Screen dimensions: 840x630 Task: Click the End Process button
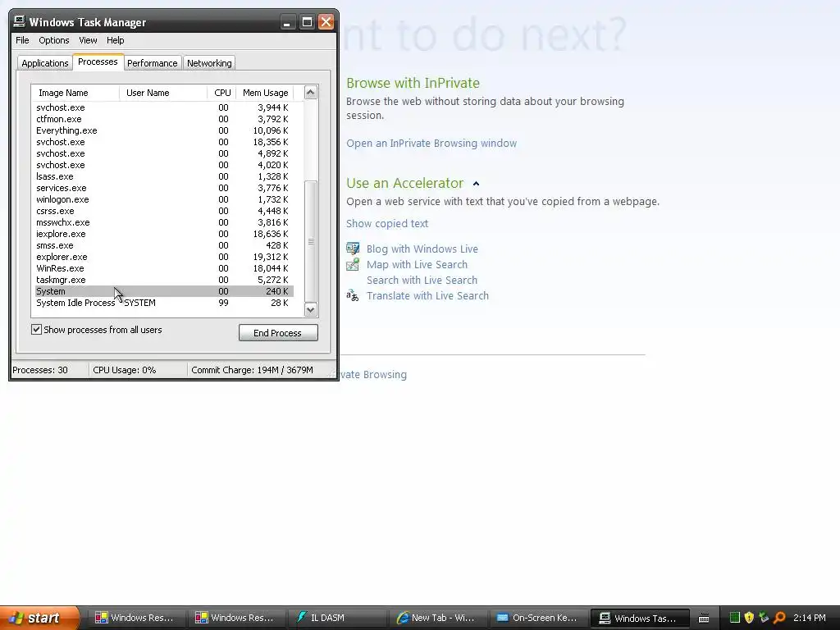[x=278, y=333]
